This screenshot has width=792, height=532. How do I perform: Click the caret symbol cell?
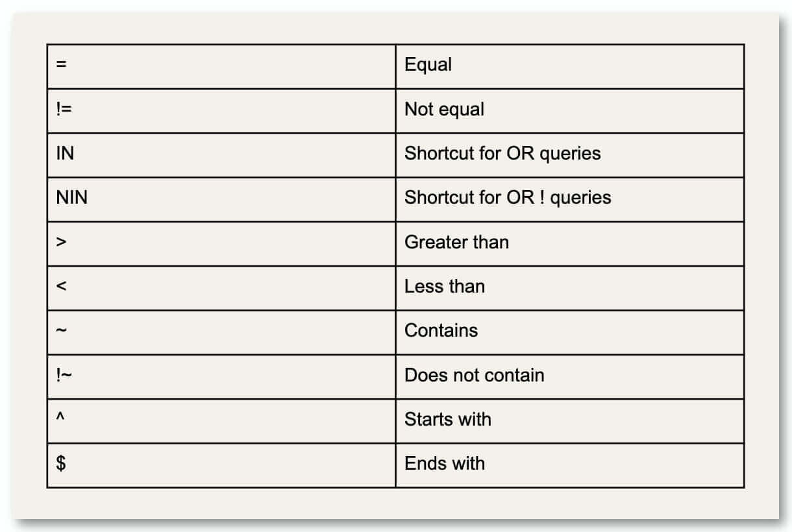click(x=61, y=418)
